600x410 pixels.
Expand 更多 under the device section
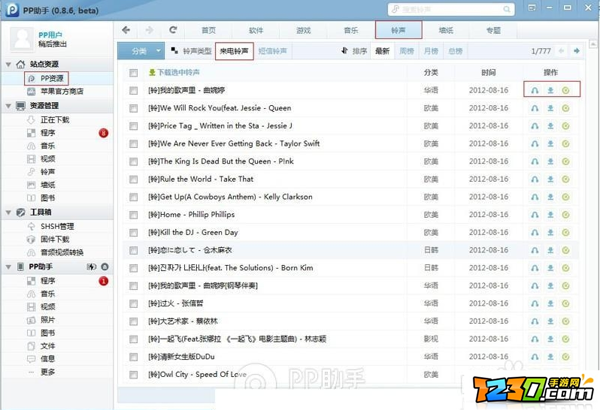click(47, 372)
